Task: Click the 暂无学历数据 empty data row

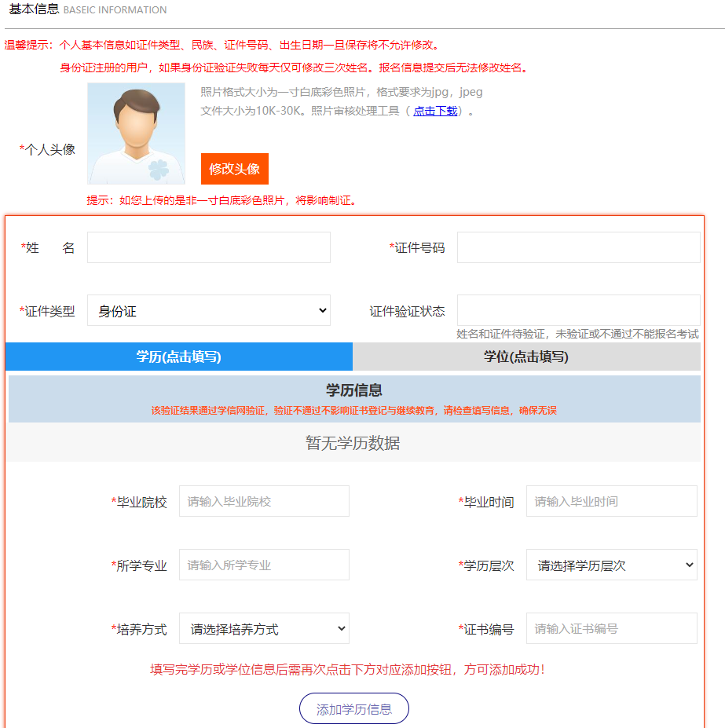Action: coord(353,443)
